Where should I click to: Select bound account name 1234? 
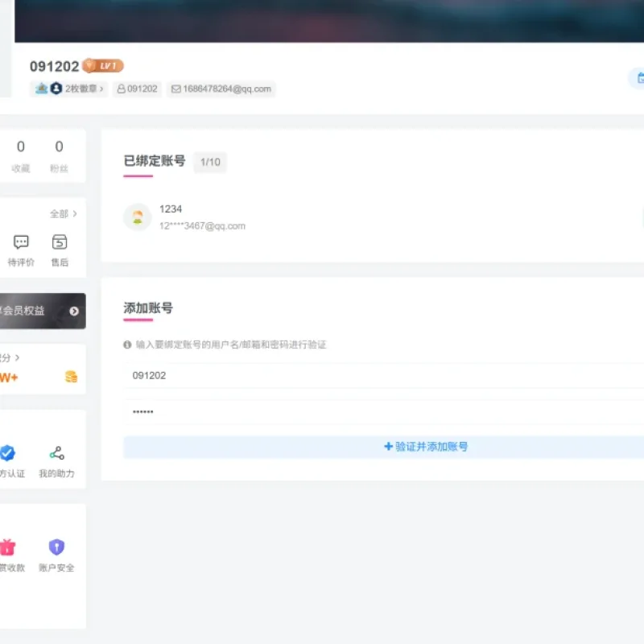pyautogui.click(x=171, y=209)
